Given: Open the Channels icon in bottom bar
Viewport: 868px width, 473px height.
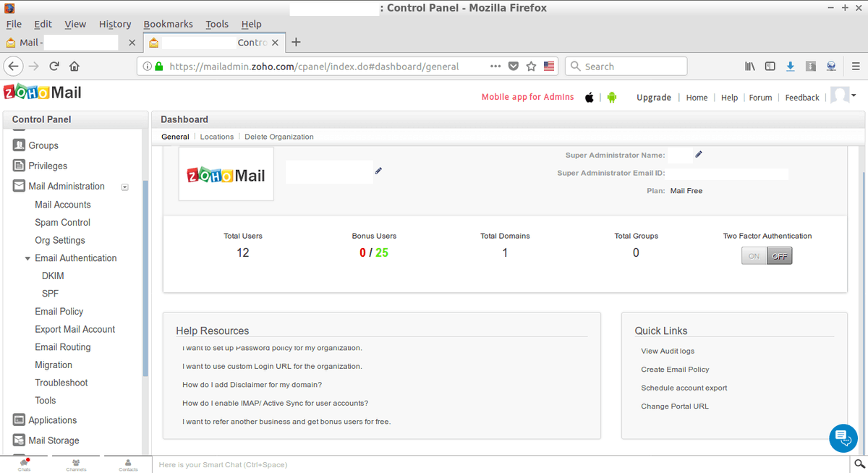Looking at the screenshot, I should pyautogui.click(x=76, y=464).
